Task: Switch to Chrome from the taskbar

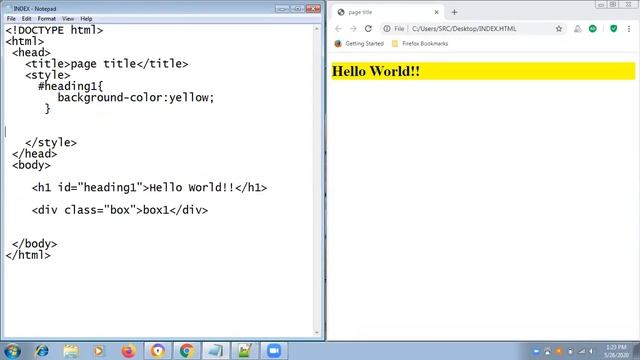Action: (x=187, y=351)
